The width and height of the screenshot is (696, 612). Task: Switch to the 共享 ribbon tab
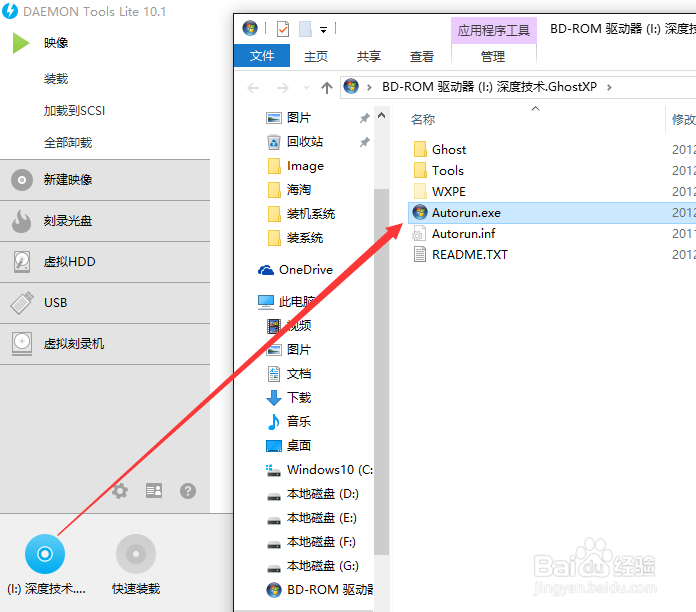click(369, 56)
